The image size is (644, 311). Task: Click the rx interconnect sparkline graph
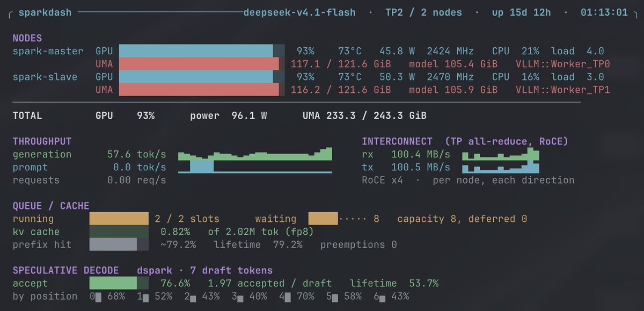[x=501, y=154]
